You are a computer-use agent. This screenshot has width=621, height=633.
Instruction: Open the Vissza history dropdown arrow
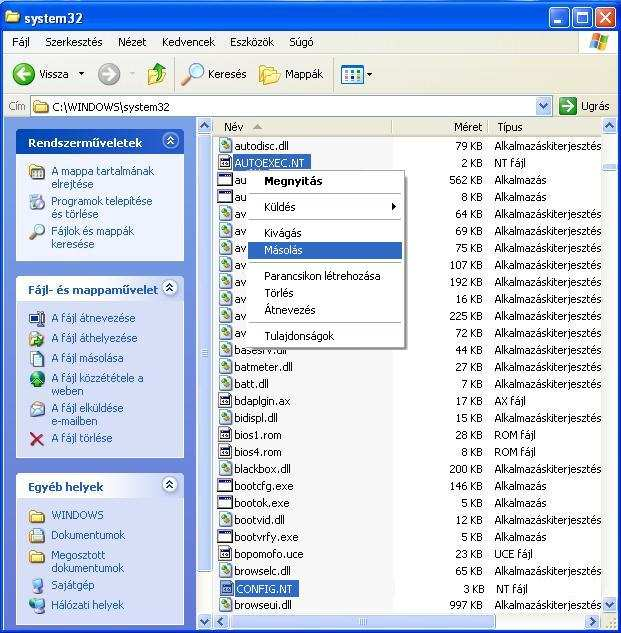coord(82,74)
